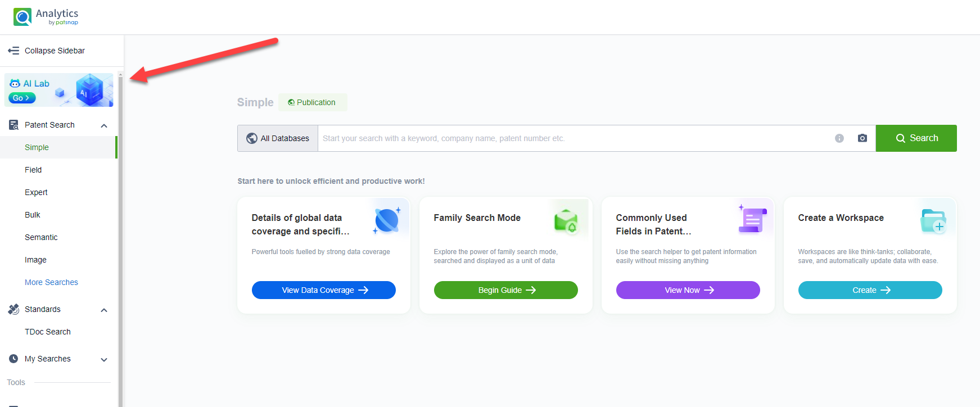This screenshot has height=407, width=980.
Task: Expand the My Searches section
Action: pos(104,359)
